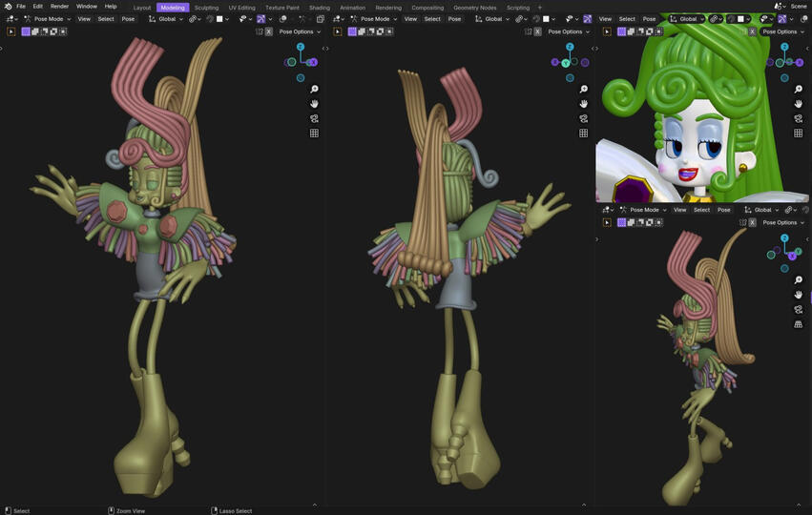Click white color swatch in left viewport header

coord(219,19)
